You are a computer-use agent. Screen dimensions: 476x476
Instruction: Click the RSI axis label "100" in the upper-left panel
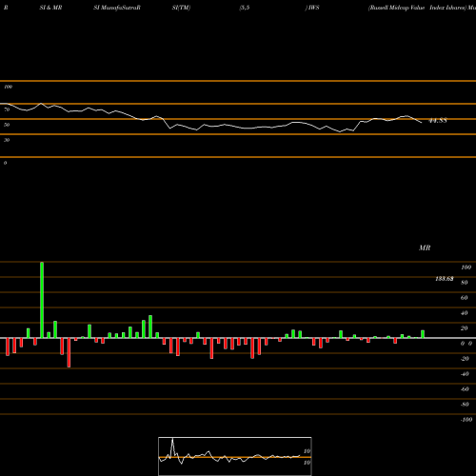coord(8,87)
